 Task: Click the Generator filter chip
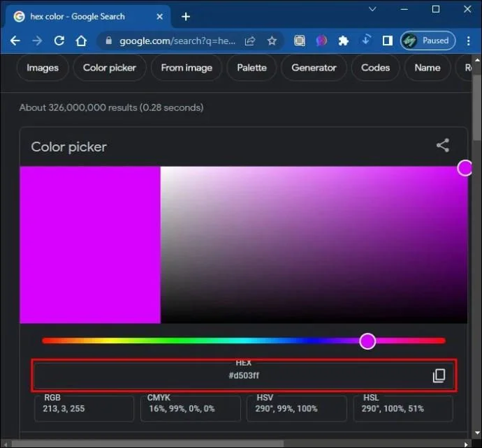coord(314,68)
